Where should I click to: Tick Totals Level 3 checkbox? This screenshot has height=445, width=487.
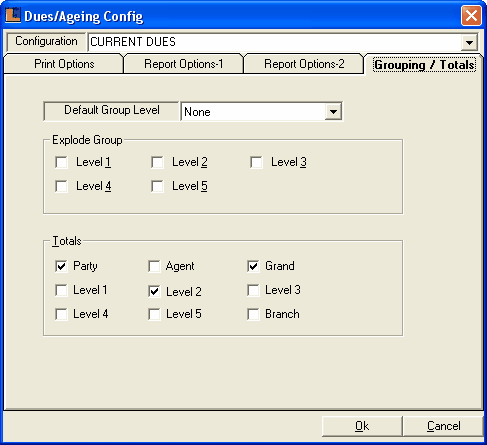[253, 290]
